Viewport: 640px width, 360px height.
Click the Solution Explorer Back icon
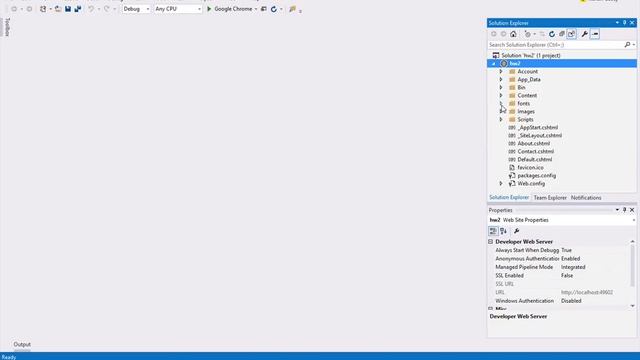pyautogui.click(x=494, y=34)
